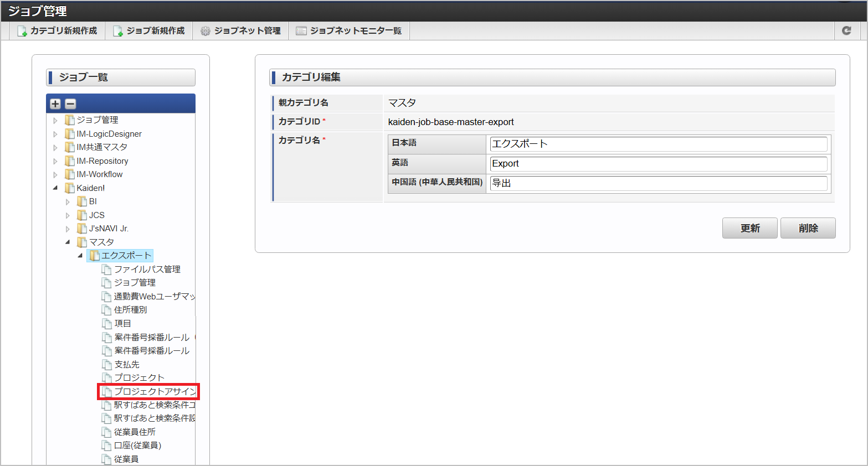Open ジョブネットモニタ一覧 in the toolbar

tap(349, 31)
